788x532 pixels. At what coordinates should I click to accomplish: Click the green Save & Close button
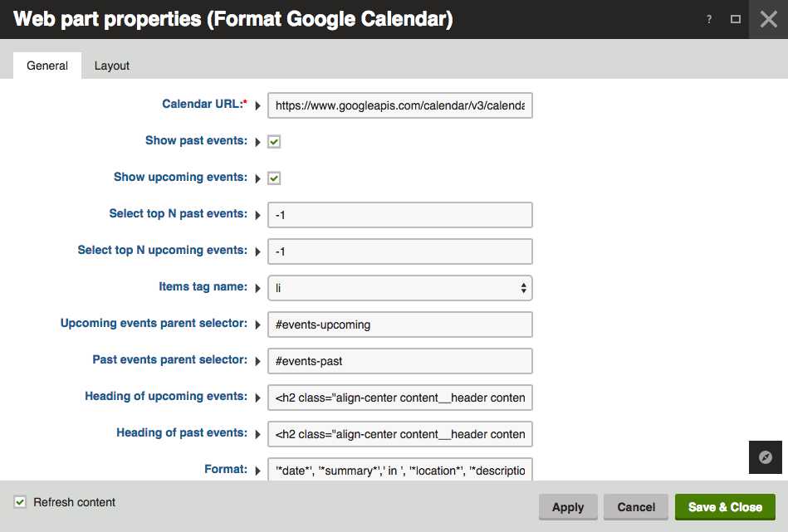click(725, 507)
